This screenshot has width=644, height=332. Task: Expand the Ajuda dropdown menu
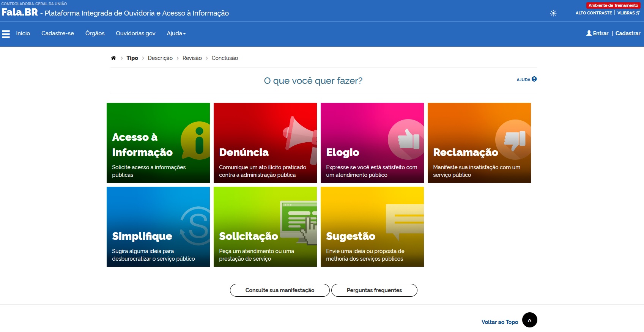[x=176, y=33]
